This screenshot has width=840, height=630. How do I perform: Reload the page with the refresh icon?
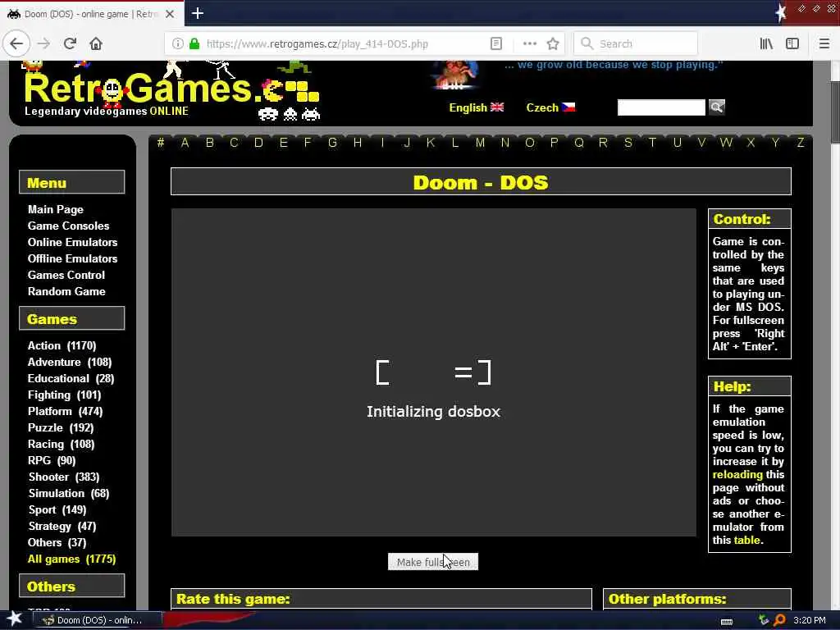coord(71,43)
